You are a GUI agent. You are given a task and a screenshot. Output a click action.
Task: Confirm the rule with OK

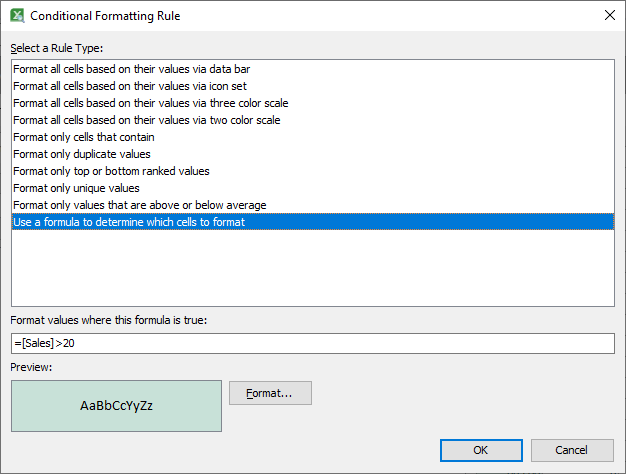coord(481,450)
